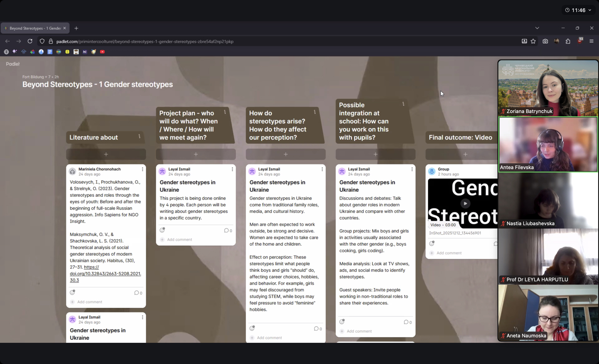Open Project plan column options menu
This screenshot has width=599, height=364.
[225, 112]
